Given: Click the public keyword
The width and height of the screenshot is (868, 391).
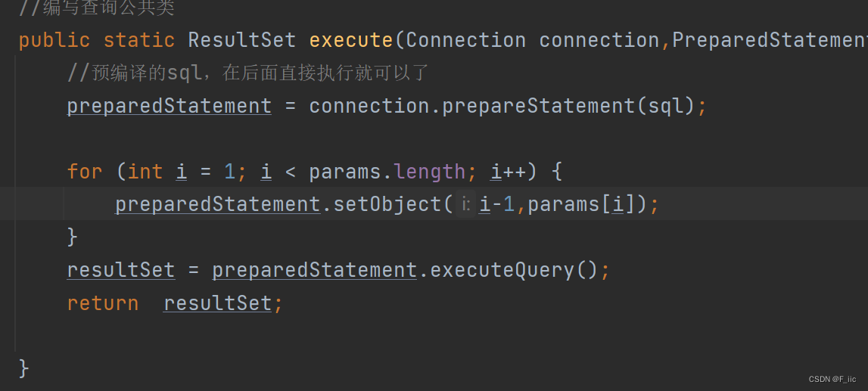Looking at the screenshot, I should pyautogui.click(x=54, y=40).
